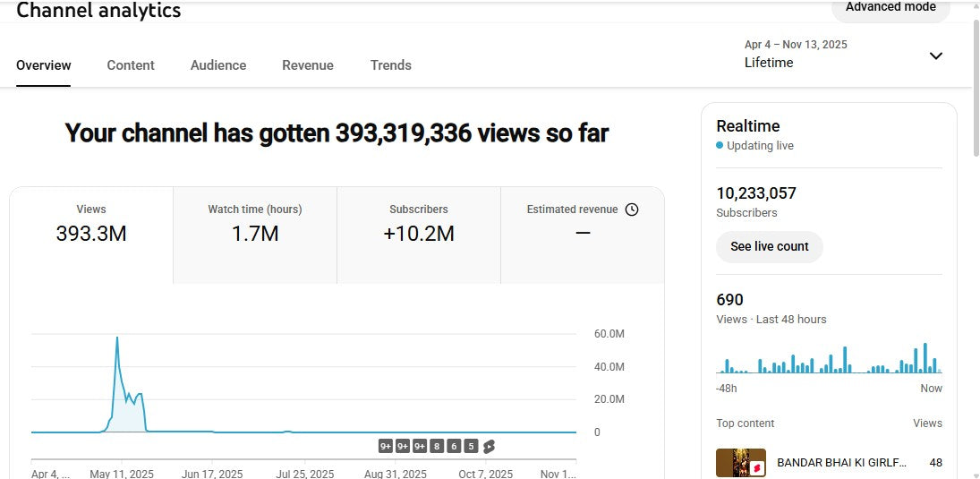Screen dimensions: 980x479
Task: Open the chart marker labeled 5
Action: (471, 446)
